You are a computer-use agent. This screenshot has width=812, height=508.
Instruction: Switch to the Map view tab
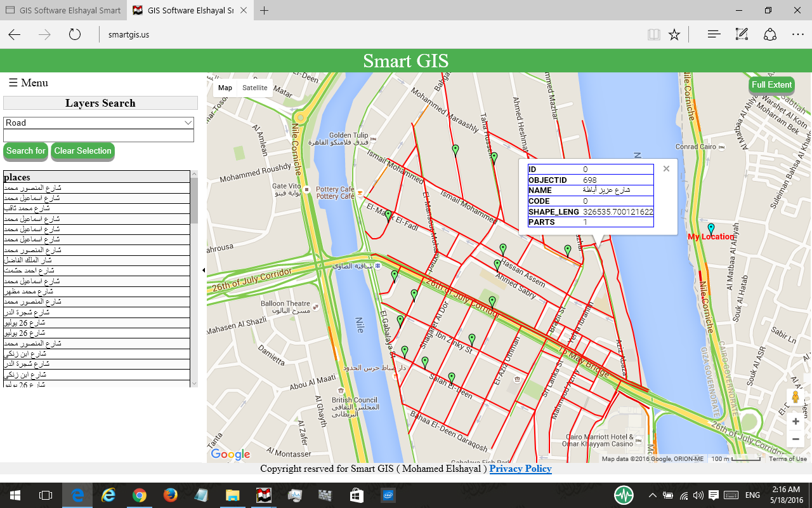click(x=225, y=88)
